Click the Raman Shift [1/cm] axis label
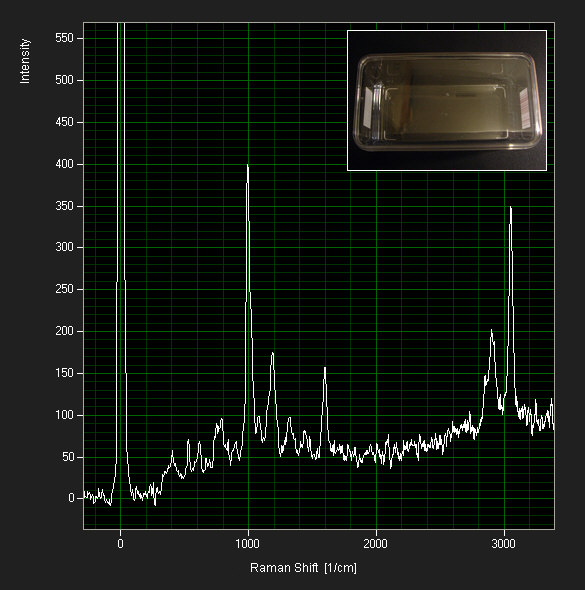Screen dimensions: 585x590 (x=303, y=567)
